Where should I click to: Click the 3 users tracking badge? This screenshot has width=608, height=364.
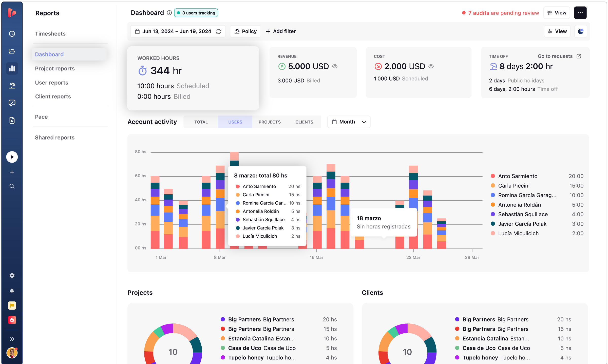pos(196,13)
